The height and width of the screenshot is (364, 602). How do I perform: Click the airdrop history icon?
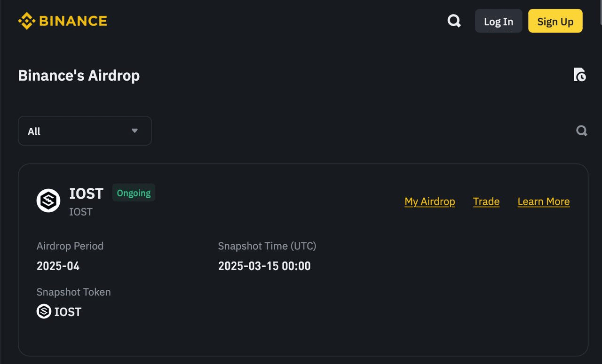580,75
